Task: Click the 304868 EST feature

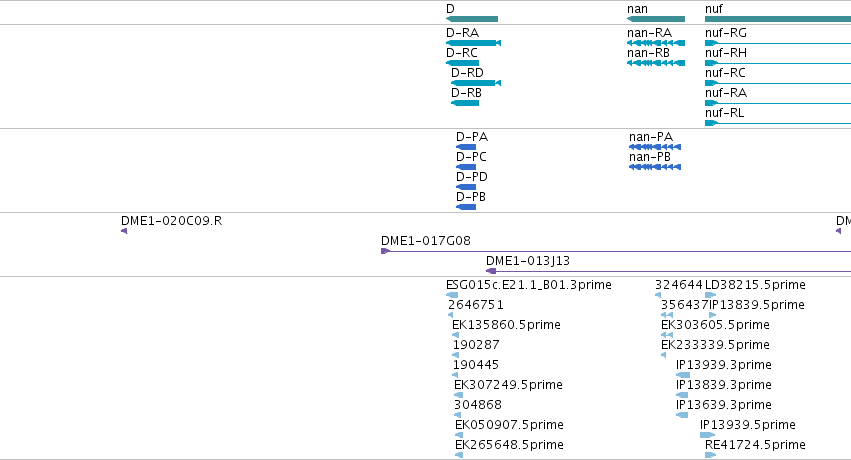Action: tap(457, 416)
